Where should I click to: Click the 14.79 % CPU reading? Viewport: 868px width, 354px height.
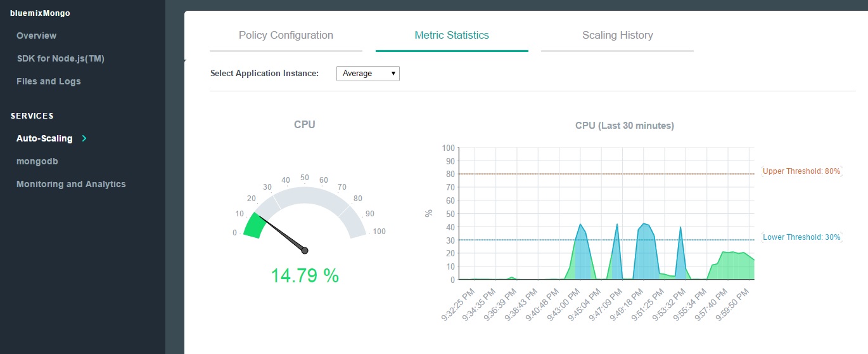coord(305,276)
